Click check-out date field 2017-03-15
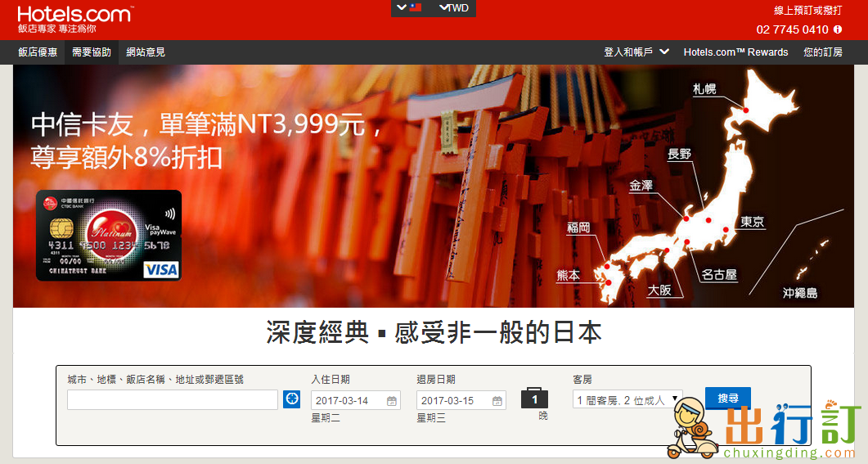Screen dimensions: 868x464 pos(461,400)
